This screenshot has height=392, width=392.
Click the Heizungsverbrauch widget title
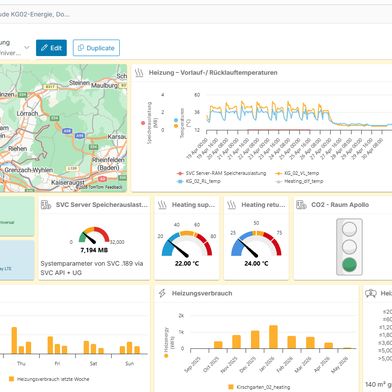(202, 293)
